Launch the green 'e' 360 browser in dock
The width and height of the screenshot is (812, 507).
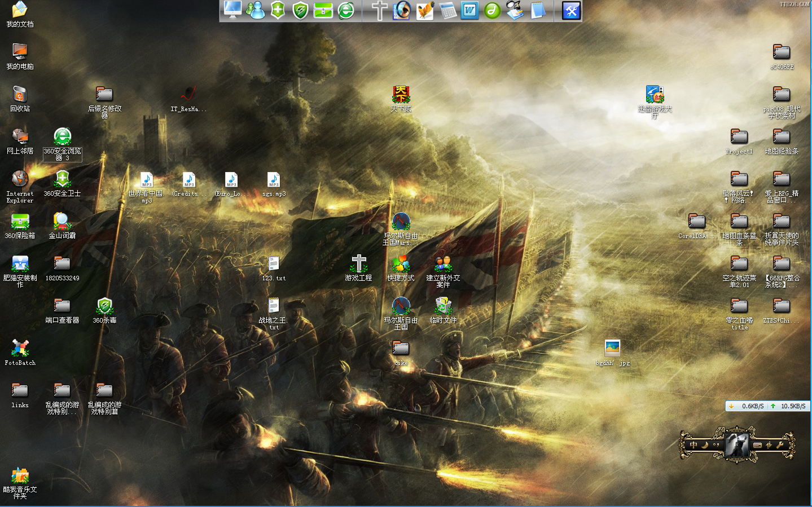tap(345, 10)
